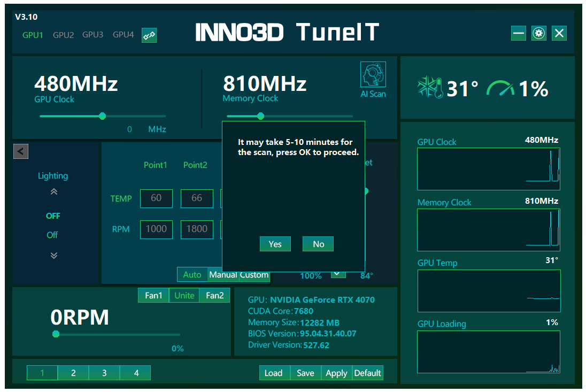Viewport: 586px width, 392px height.
Task: Click the fan RPM slider handle
Action: (56, 334)
